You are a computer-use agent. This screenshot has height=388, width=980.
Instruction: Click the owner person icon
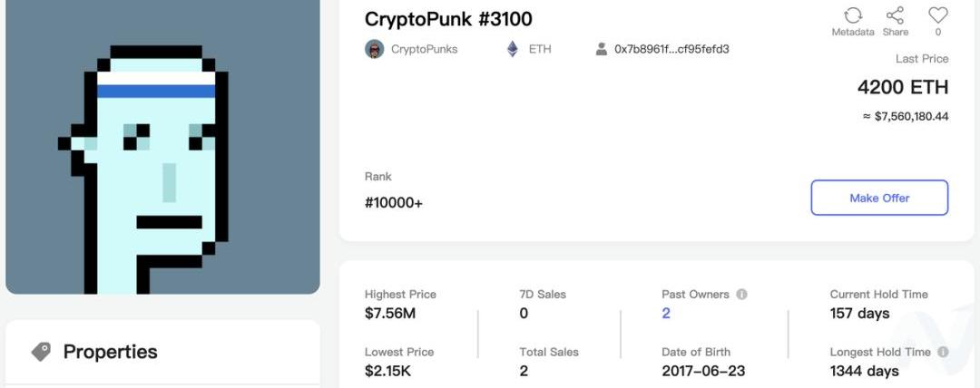(x=602, y=49)
